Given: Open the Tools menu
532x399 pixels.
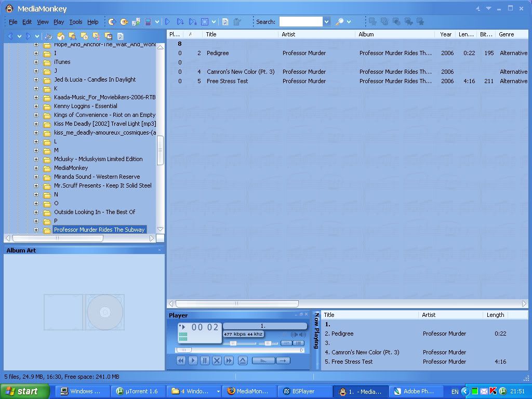Looking at the screenshot, I should point(76,22).
